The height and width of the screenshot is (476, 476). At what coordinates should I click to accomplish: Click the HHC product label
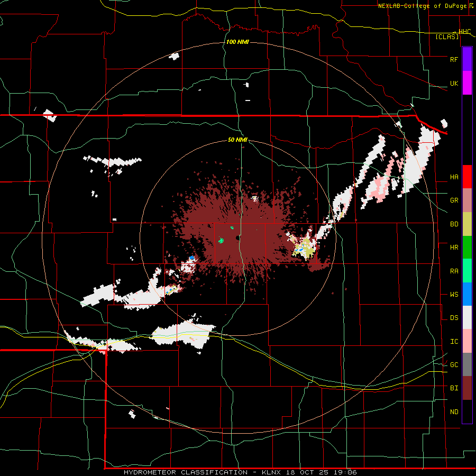tap(464, 31)
